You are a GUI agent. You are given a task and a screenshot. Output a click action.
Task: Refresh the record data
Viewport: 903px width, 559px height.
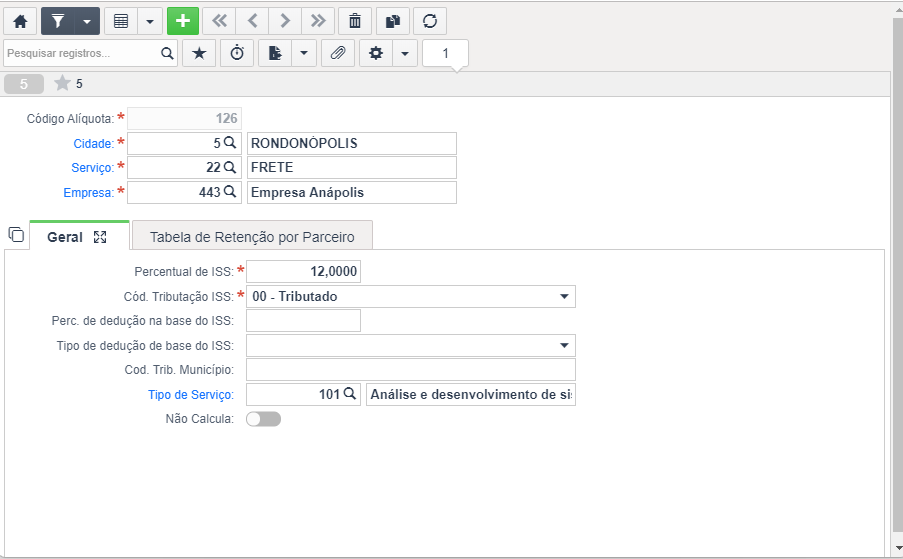tap(430, 21)
